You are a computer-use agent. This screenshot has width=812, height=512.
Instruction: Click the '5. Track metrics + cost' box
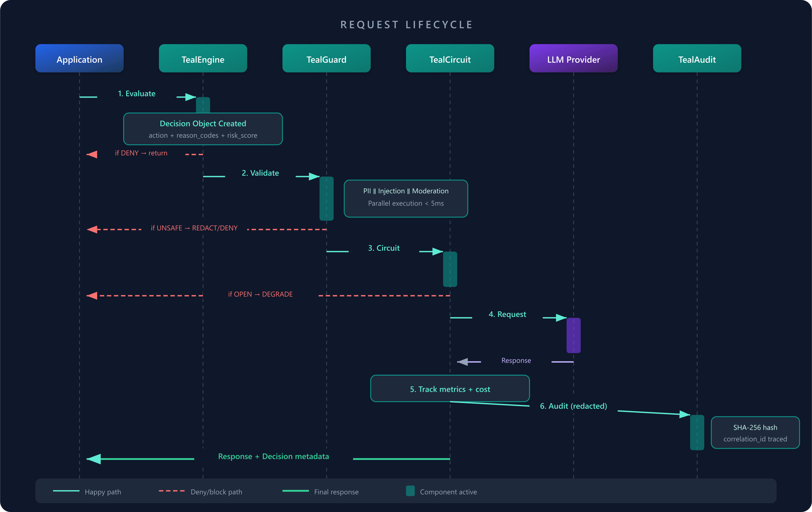pos(450,388)
